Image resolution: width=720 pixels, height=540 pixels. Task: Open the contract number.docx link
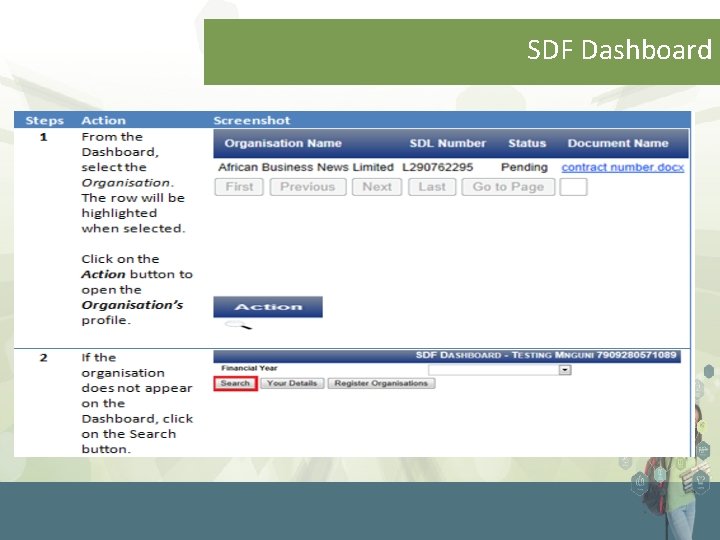coord(623,167)
